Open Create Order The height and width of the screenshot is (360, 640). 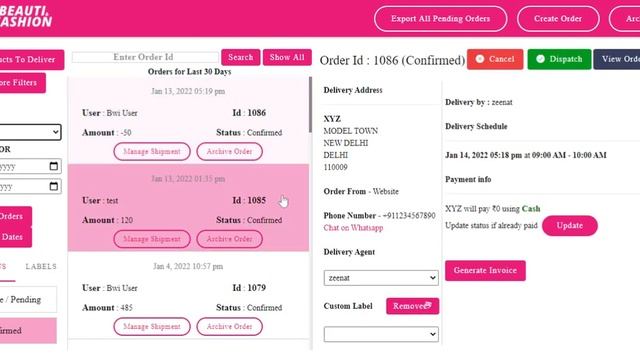pos(558,19)
